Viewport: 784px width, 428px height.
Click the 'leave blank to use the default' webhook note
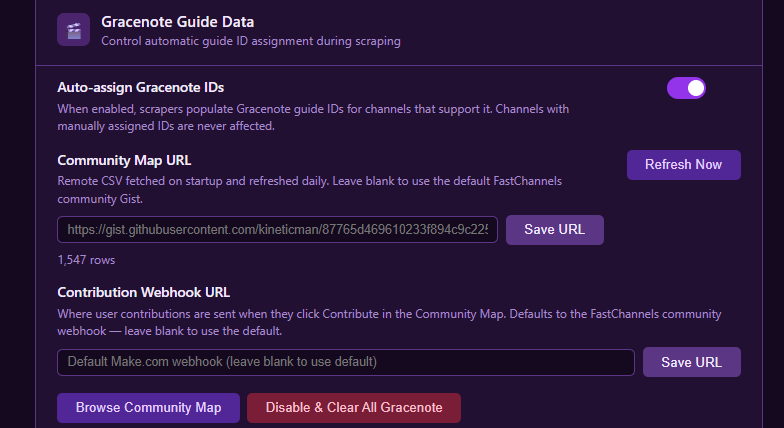pos(203,331)
